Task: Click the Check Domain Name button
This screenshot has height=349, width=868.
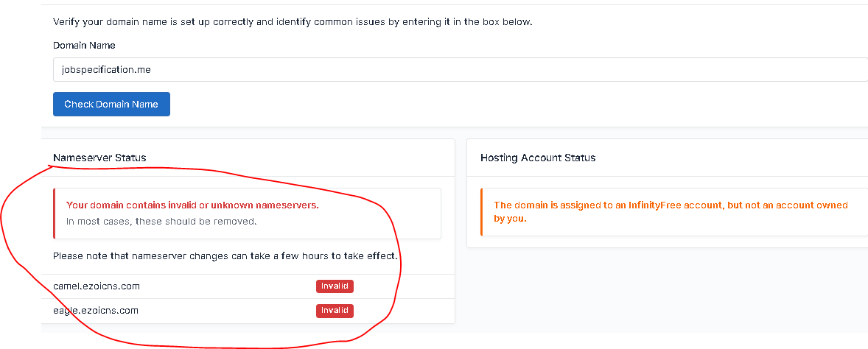Action: 111,104
